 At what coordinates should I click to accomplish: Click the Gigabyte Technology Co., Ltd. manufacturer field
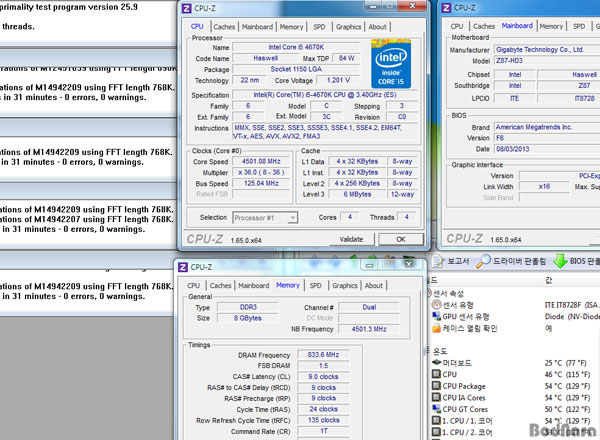pos(547,49)
